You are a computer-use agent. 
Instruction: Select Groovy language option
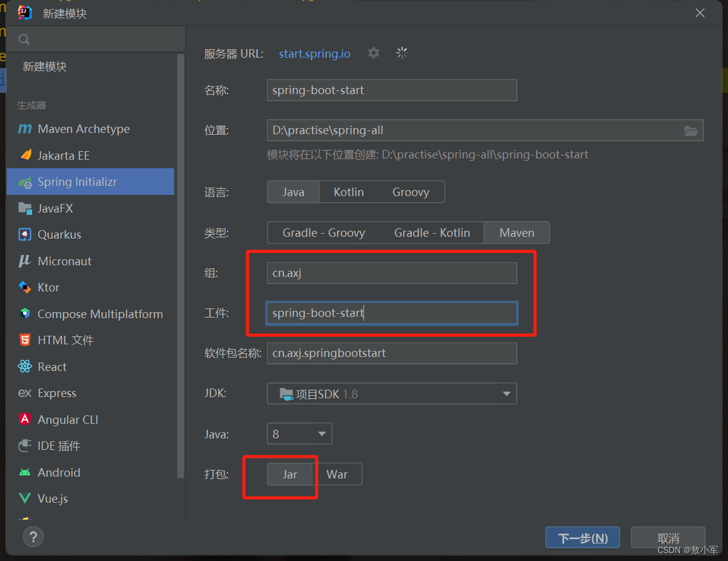411,192
